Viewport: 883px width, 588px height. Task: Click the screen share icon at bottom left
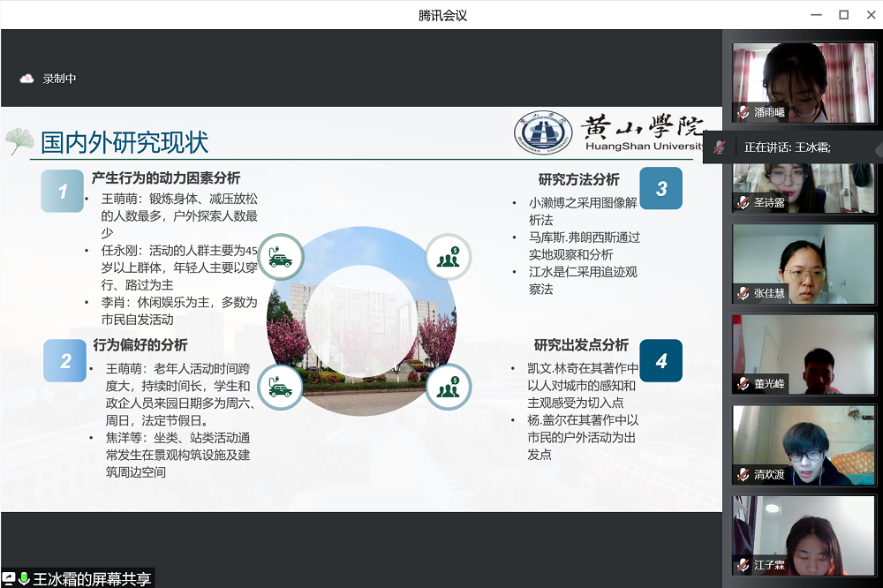tap(9, 579)
